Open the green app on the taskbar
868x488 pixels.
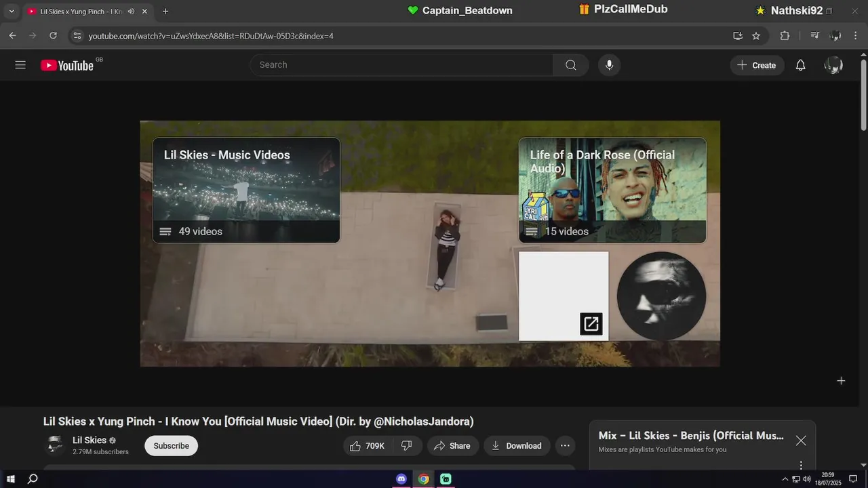(x=446, y=479)
